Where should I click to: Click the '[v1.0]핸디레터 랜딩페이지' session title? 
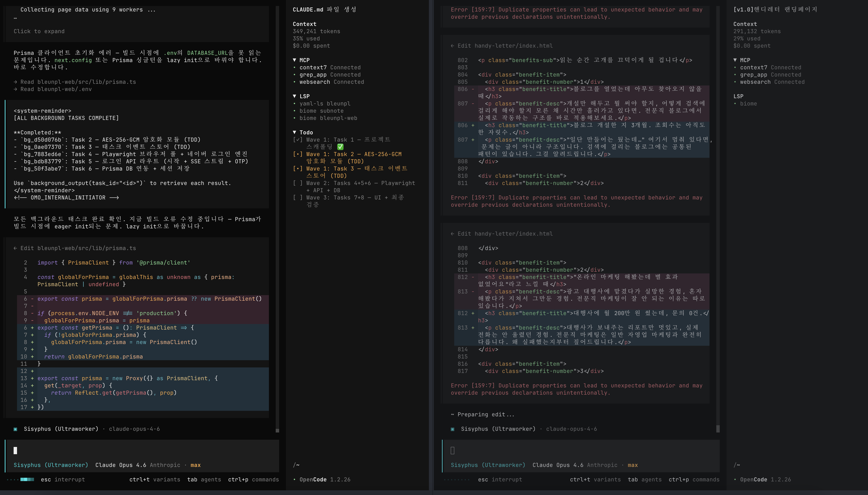pyautogui.click(x=775, y=10)
